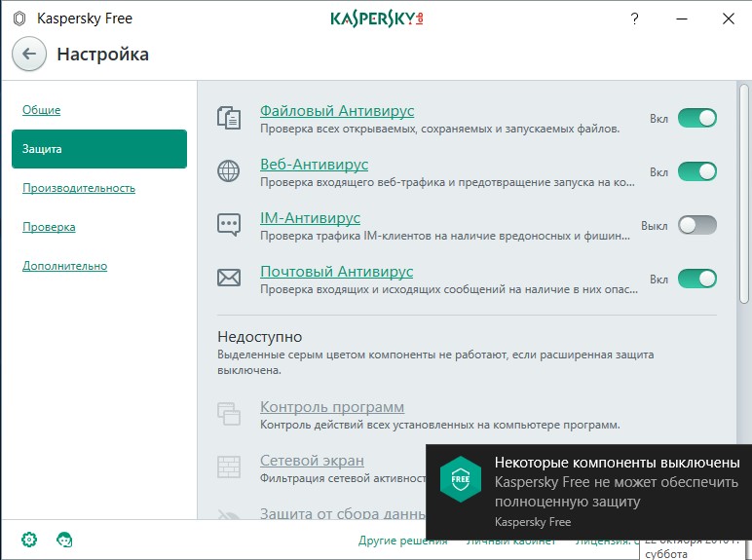752x560 pixels.
Task: Click the Mail Anti-Virus envelope icon
Action: point(229,278)
